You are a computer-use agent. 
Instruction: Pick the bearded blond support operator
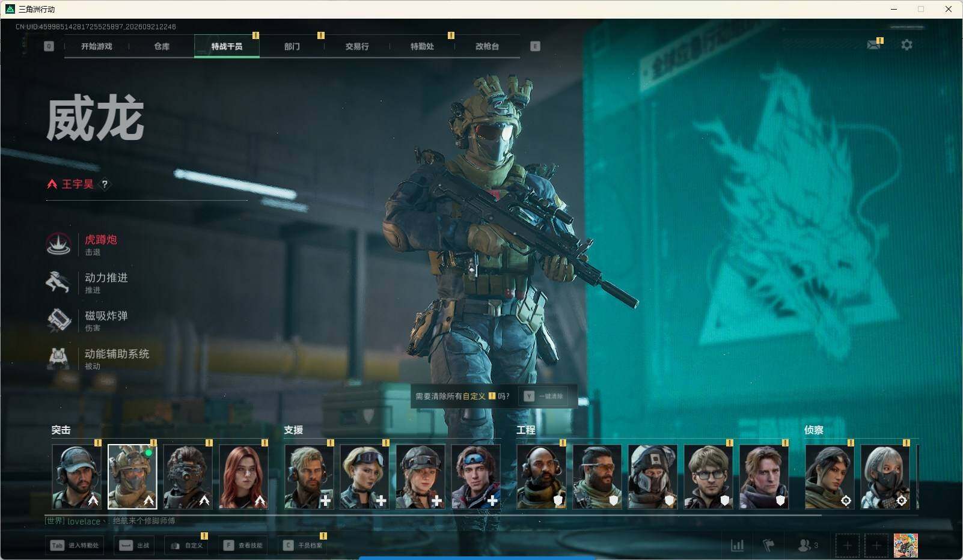tap(309, 476)
